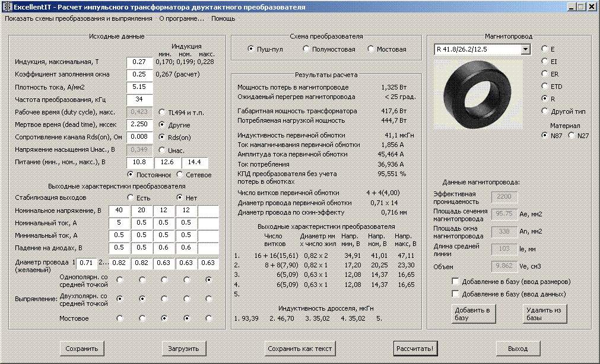Open the Помощь menu
The height and width of the screenshot is (364, 600).
pyautogui.click(x=223, y=18)
